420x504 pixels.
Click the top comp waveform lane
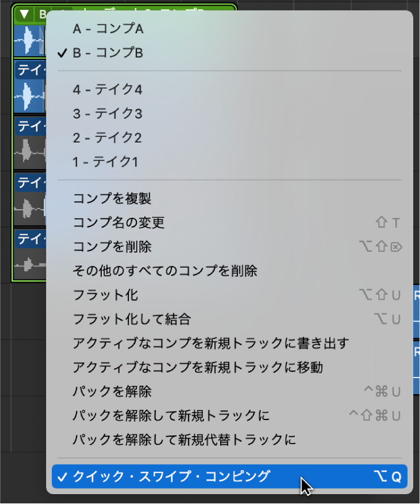pos(30,40)
